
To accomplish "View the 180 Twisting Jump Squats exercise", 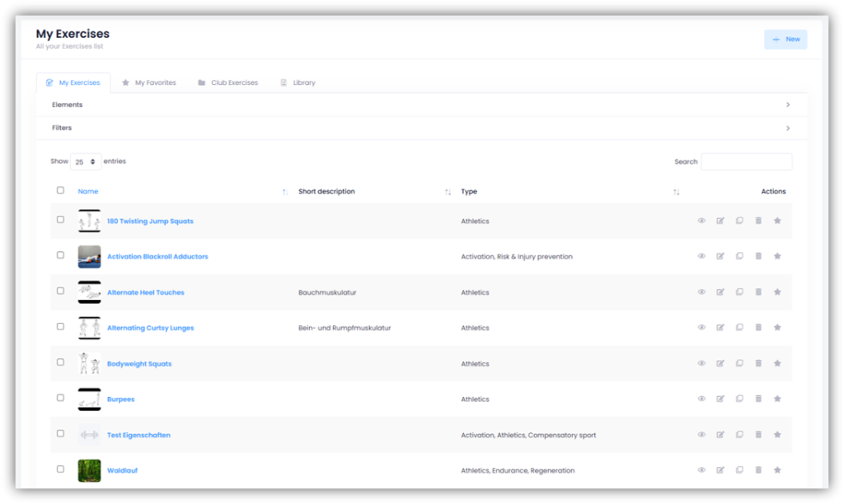I will pyautogui.click(x=701, y=221).
